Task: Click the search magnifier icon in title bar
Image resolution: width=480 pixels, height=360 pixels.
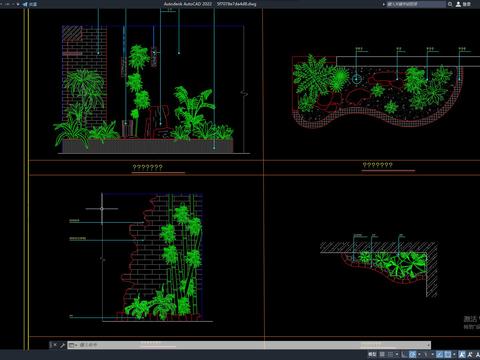Action: pyautogui.click(x=450, y=4)
